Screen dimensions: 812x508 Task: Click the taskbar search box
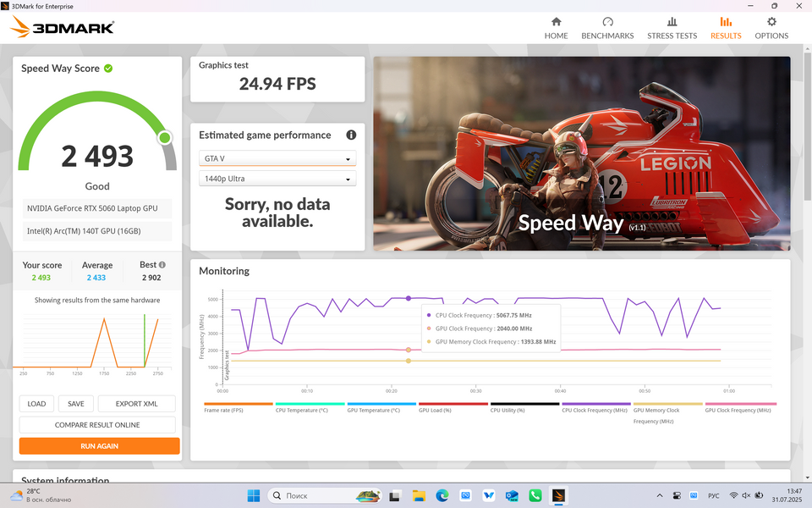pos(325,495)
